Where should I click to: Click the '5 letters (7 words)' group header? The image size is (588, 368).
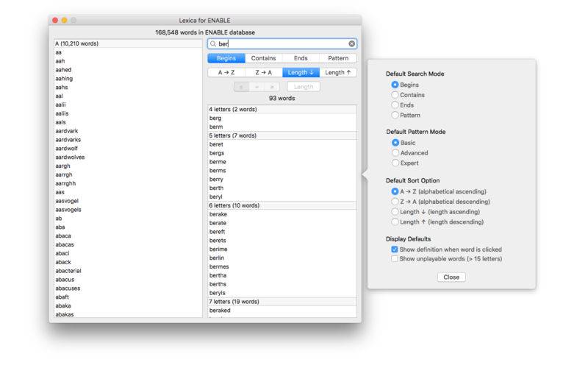click(x=282, y=135)
